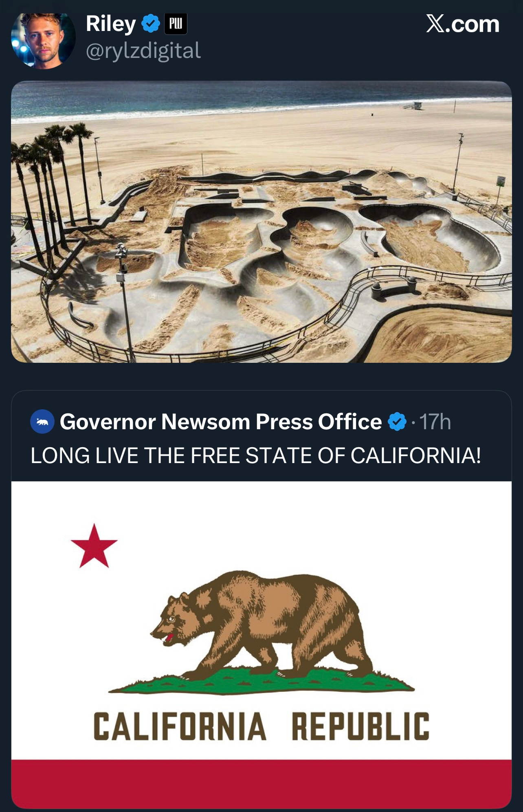Open the Governor Newsom Press Office avatar
Image resolution: width=523 pixels, height=812 pixels.
coord(42,421)
